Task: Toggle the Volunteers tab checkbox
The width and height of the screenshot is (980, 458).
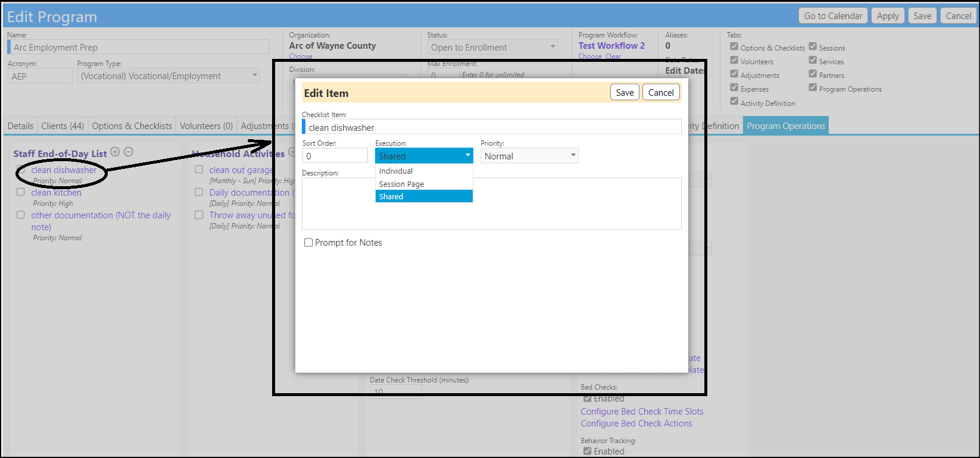Action: [x=734, y=60]
